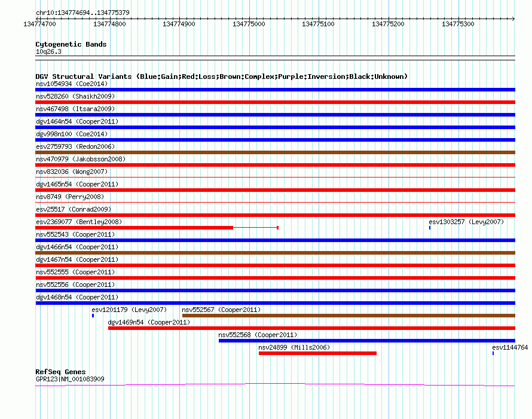532x419 pixels.
Task: Select the esv1201179 (Levy2007) label
Action: pos(129,310)
